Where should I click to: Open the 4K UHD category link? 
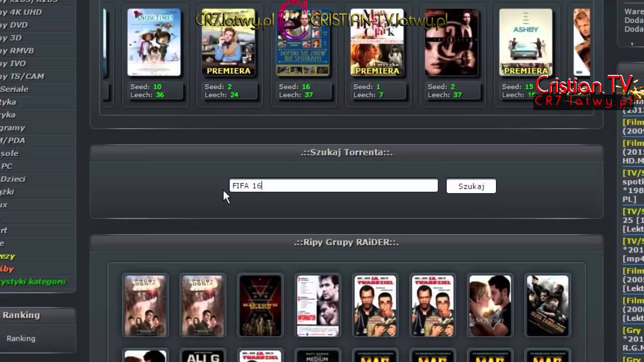click(21, 12)
